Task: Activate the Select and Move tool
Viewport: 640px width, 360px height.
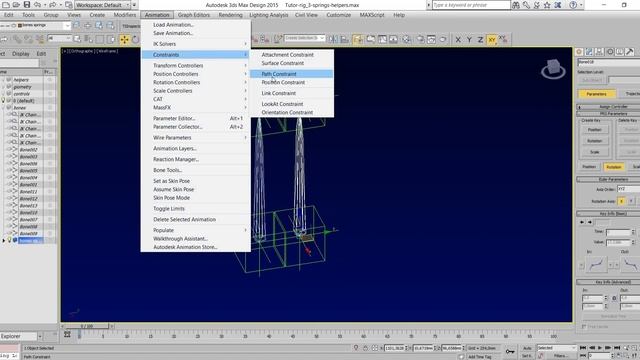Action: [124, 39]
